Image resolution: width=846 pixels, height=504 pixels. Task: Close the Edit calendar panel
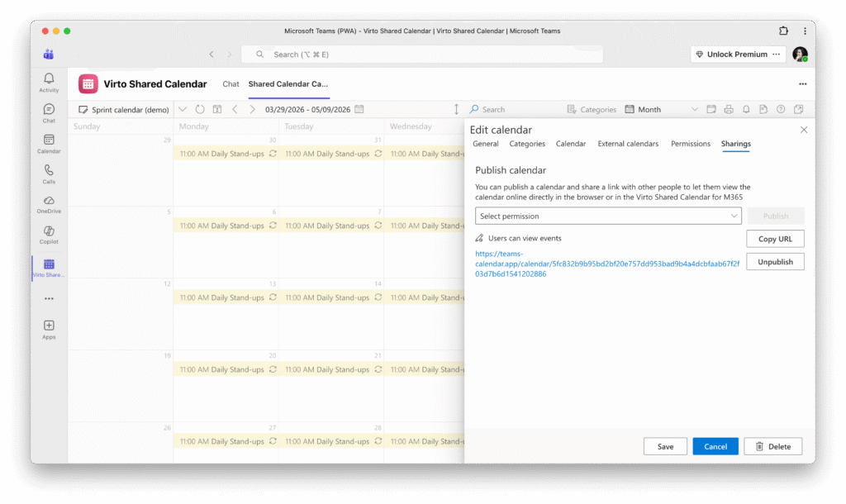coord(804,130)
